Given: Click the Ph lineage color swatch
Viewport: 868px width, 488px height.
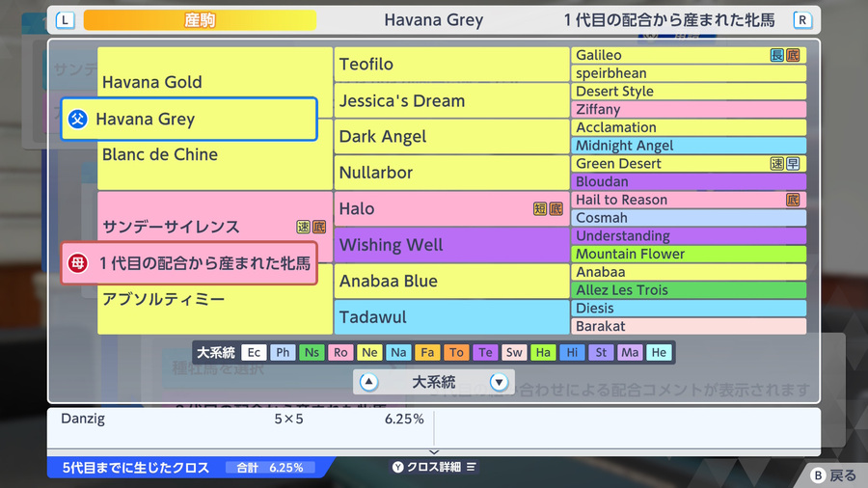Looking at the screenshot, I should pos(283,352).
